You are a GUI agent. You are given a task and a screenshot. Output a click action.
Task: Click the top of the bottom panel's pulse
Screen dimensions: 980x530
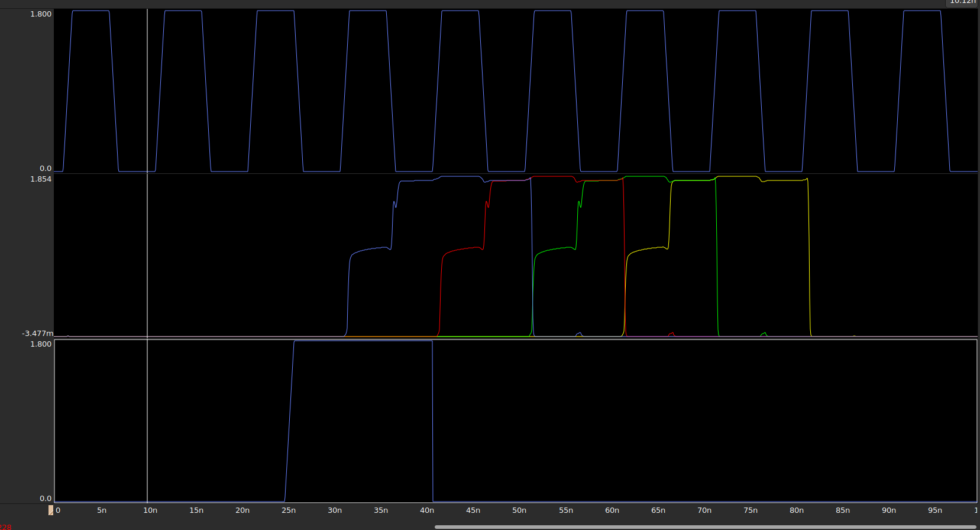(x=363, y=341)
